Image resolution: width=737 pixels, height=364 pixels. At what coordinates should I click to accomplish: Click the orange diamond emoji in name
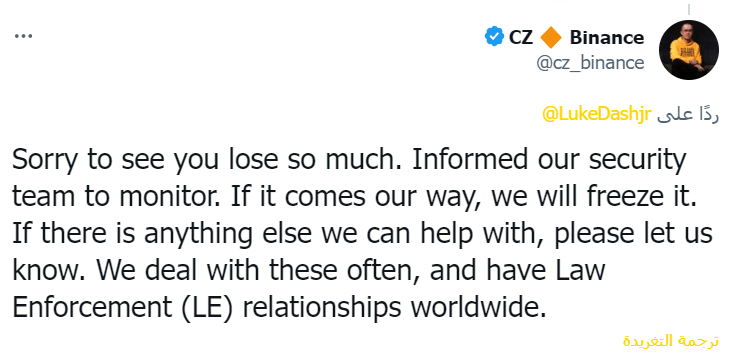click(551, 38)
